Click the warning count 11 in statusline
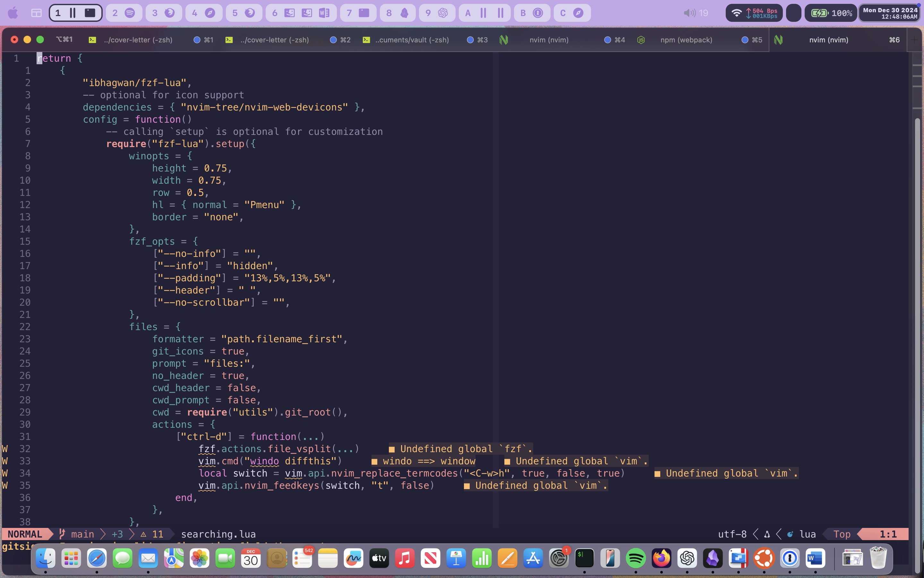The height and width of the screenshot is (578, 924). 152,534
